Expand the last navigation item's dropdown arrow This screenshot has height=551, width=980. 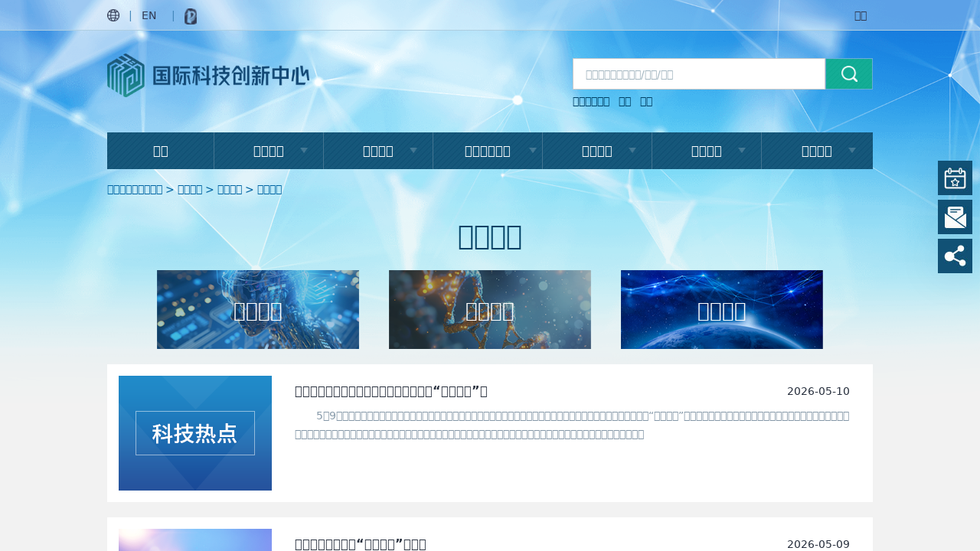[852, 151]
